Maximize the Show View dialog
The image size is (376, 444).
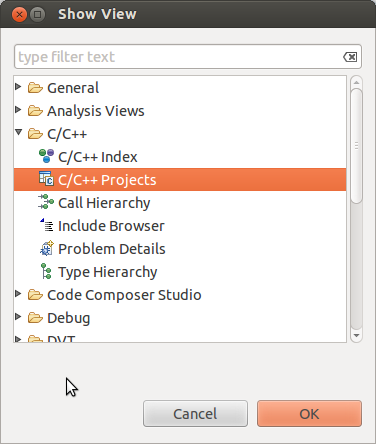[37, 14]
